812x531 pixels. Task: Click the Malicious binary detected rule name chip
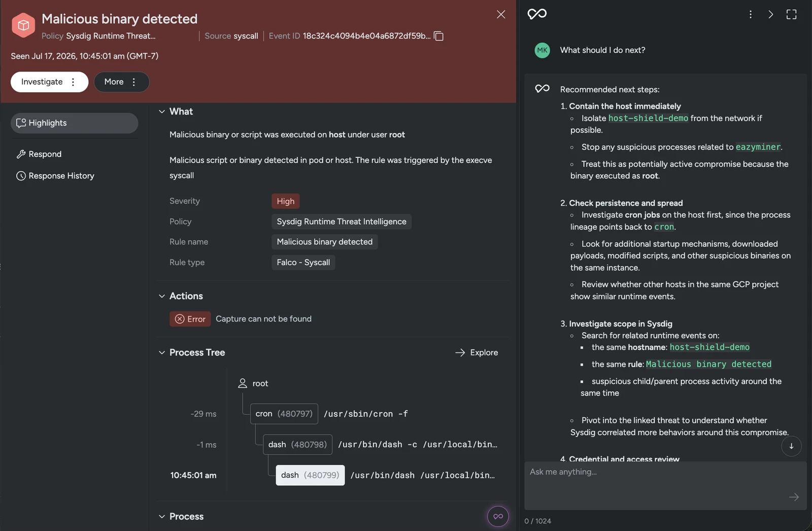click(325, 242)
